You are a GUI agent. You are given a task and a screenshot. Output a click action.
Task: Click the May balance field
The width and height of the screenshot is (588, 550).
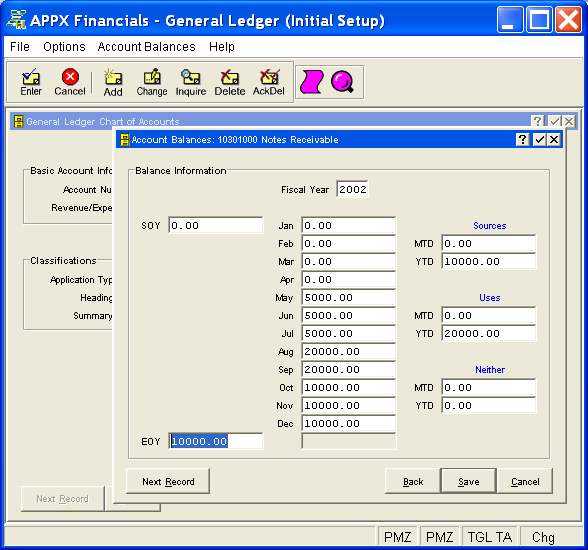(348, 297)
